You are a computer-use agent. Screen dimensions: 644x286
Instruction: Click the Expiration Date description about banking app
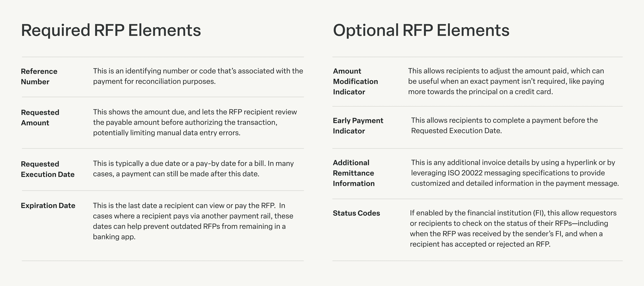(193, 221)
